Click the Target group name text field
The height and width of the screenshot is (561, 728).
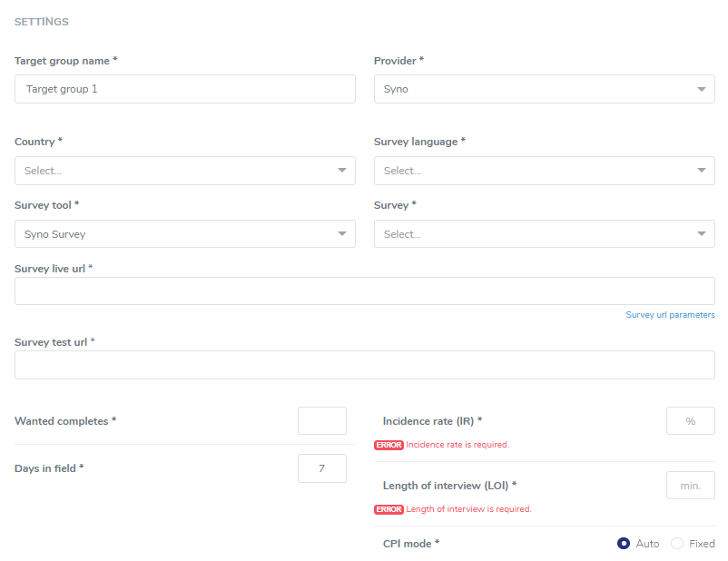tap(184, 89)
